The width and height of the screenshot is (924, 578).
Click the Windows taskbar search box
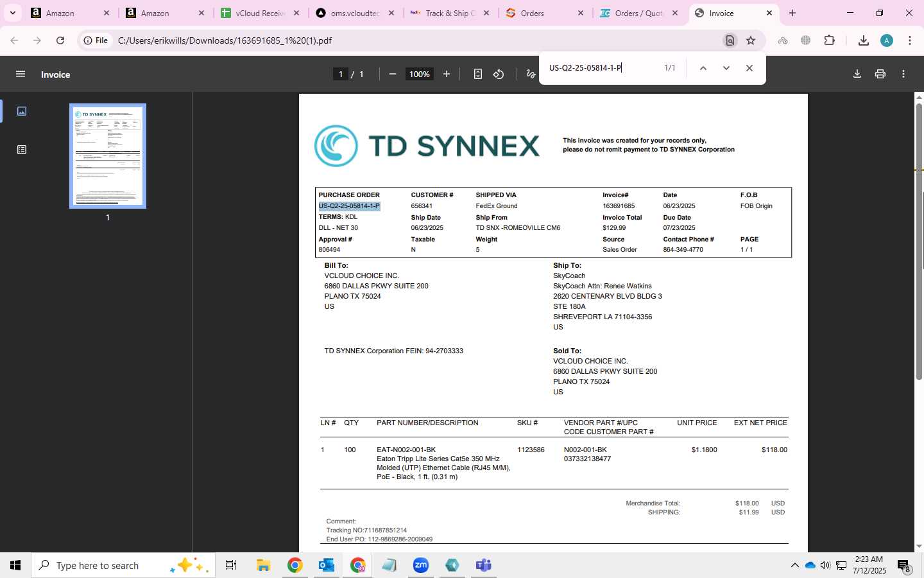(x=123, y=565)
